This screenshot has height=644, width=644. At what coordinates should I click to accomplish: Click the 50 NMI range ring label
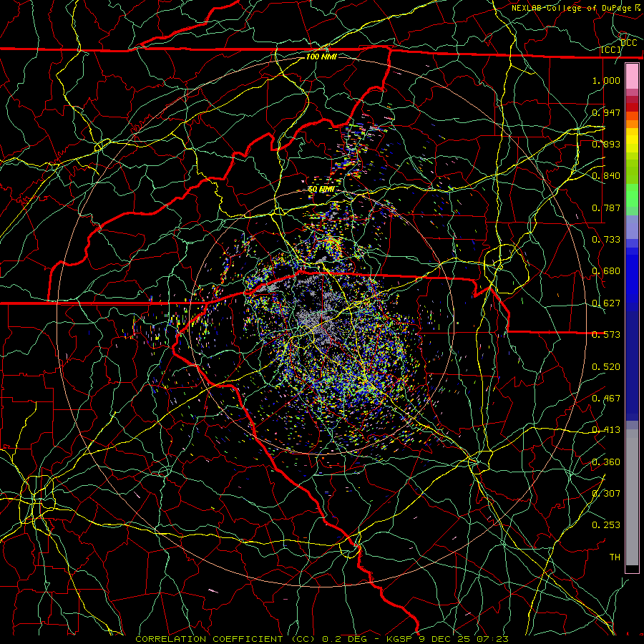coord(321,190)
